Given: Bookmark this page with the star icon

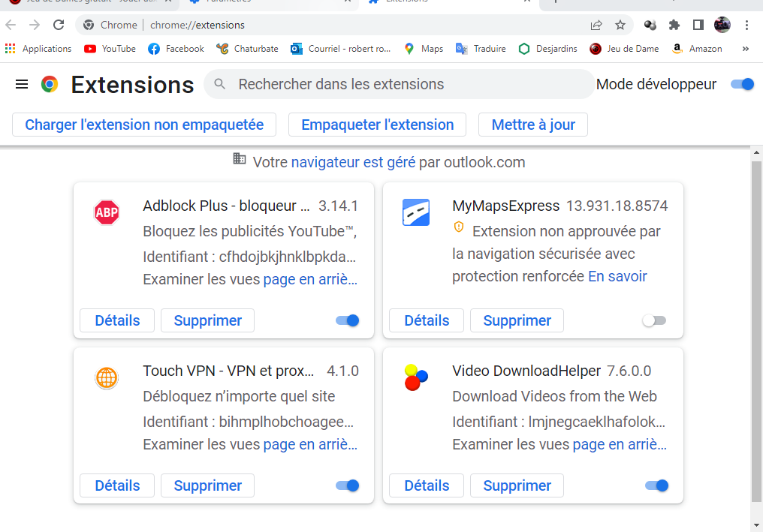Looking at the screenshot, I should tap(620, 25).
